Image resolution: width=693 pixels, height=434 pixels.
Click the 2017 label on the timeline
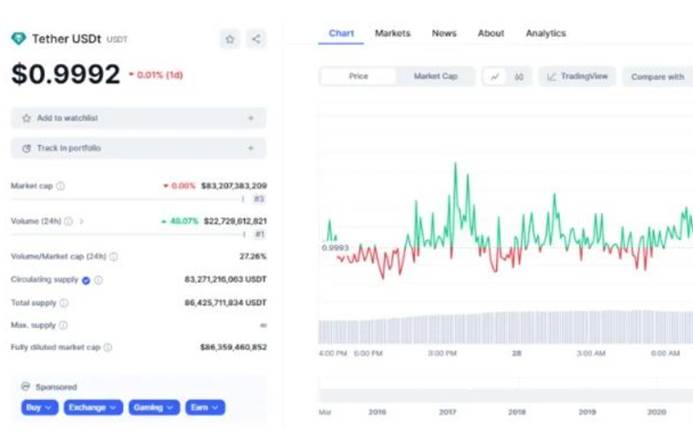click(447, 412)
